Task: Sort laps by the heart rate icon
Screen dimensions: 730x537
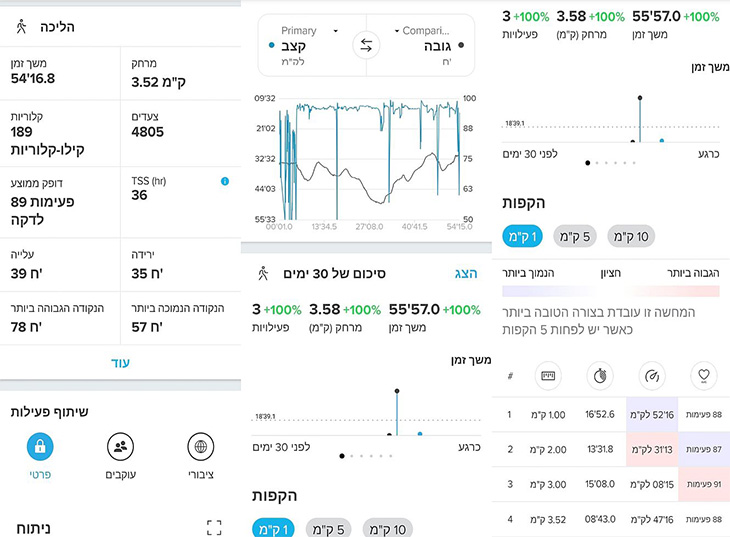Action: [703, 375]
